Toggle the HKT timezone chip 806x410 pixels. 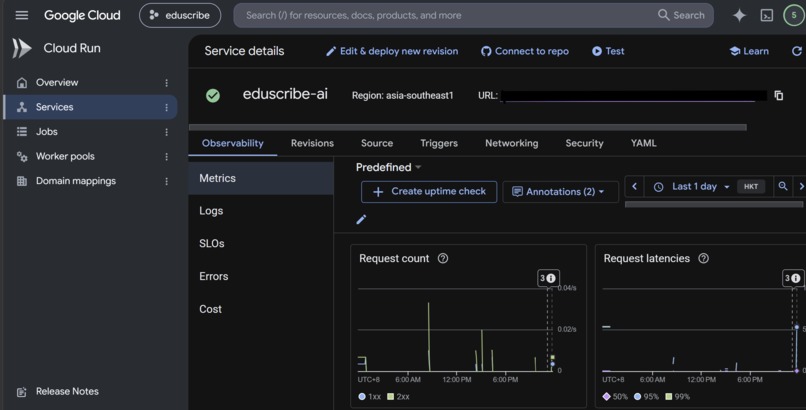(x=751, y=187)
